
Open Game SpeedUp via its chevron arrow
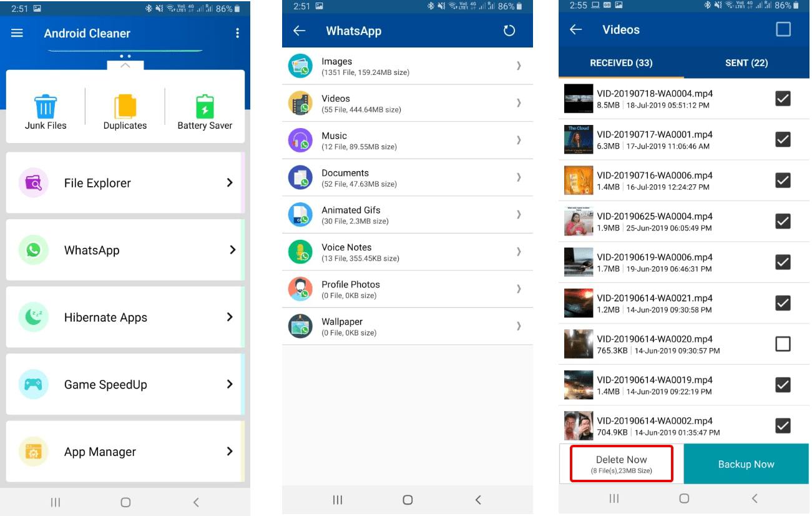230,384
